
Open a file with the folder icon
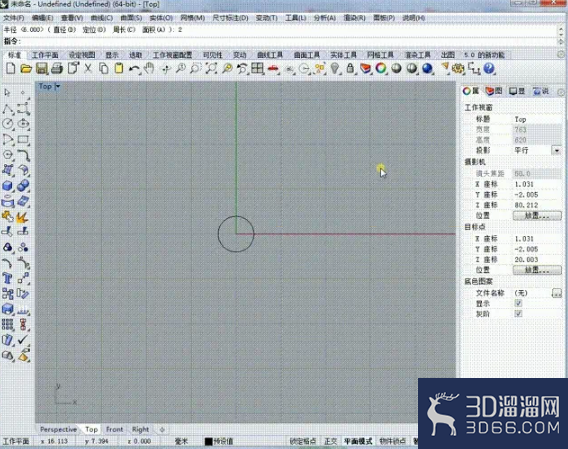tap(26, 68)
